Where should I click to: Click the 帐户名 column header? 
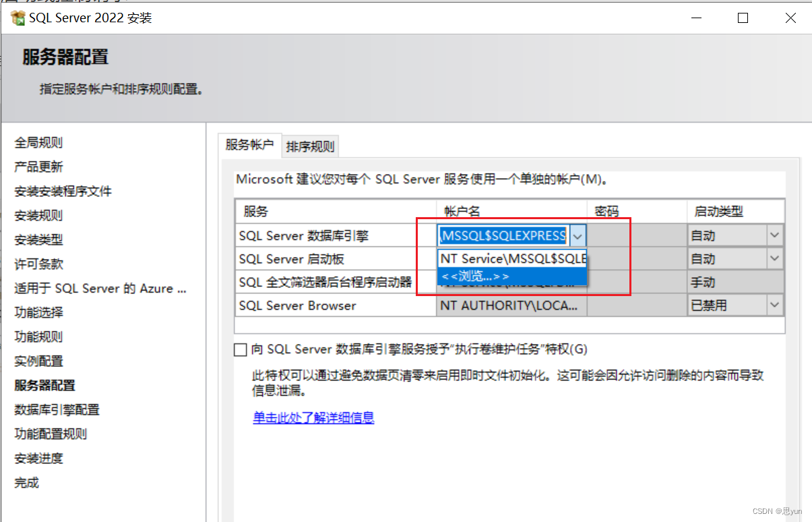point(511,211)
